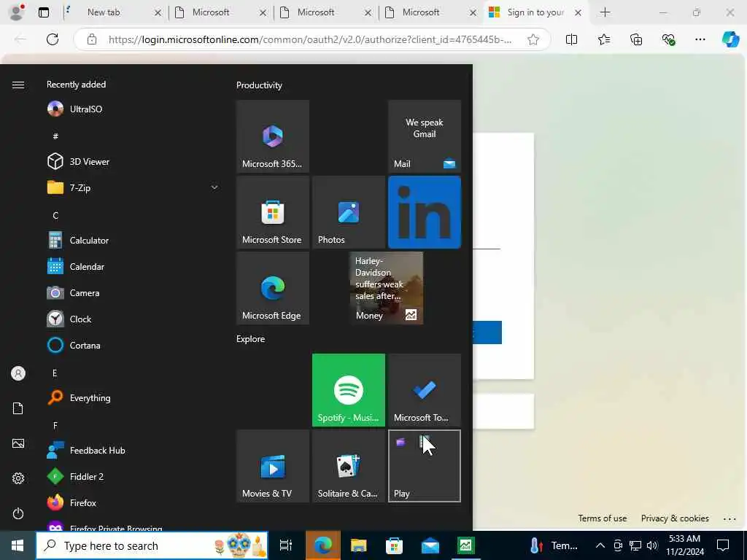747x560 pixels.
Task: Open Edge tab actions menu
Action: 43,12
